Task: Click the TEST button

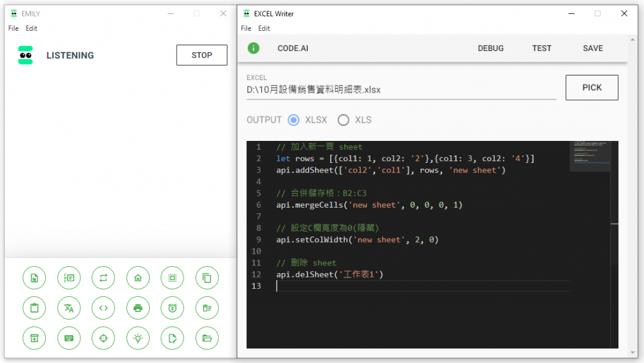Action: click(541, 48)
